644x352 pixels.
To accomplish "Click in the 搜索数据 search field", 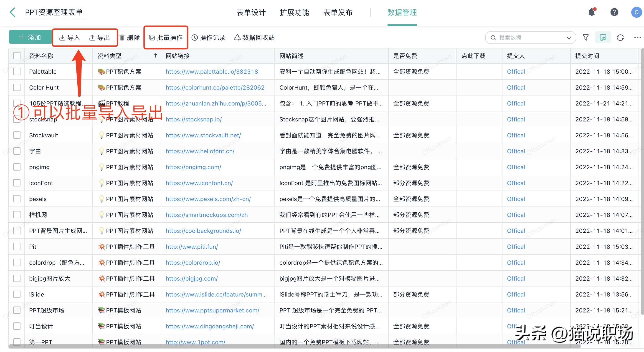I will (530, 38).
